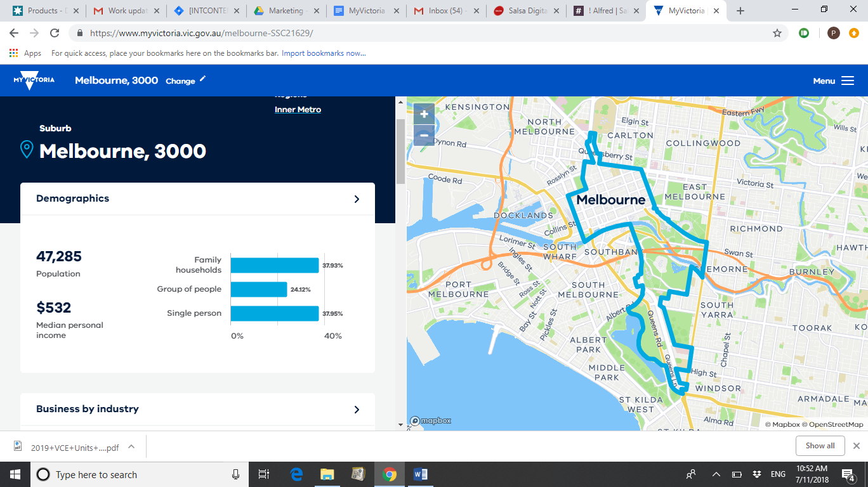Click the Change suburb link
The width and height of the screenshot is (868, 487).
(x=180, y=81)
